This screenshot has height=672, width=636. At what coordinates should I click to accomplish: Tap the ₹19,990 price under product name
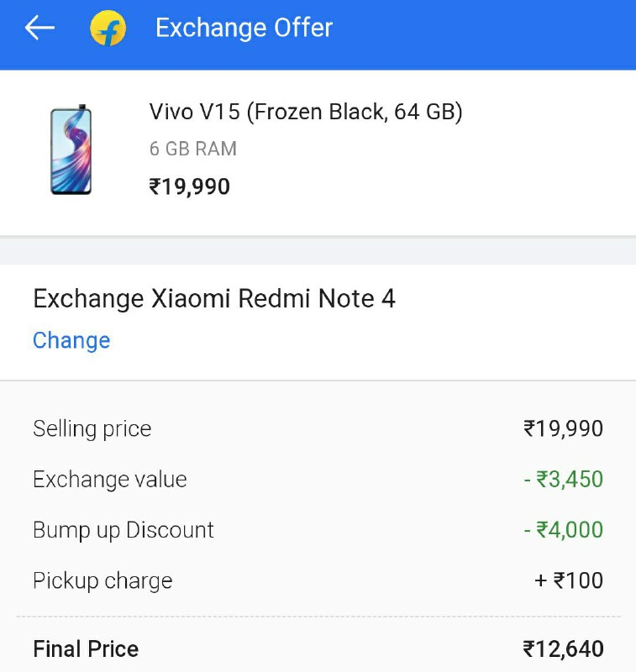(189, 186)
